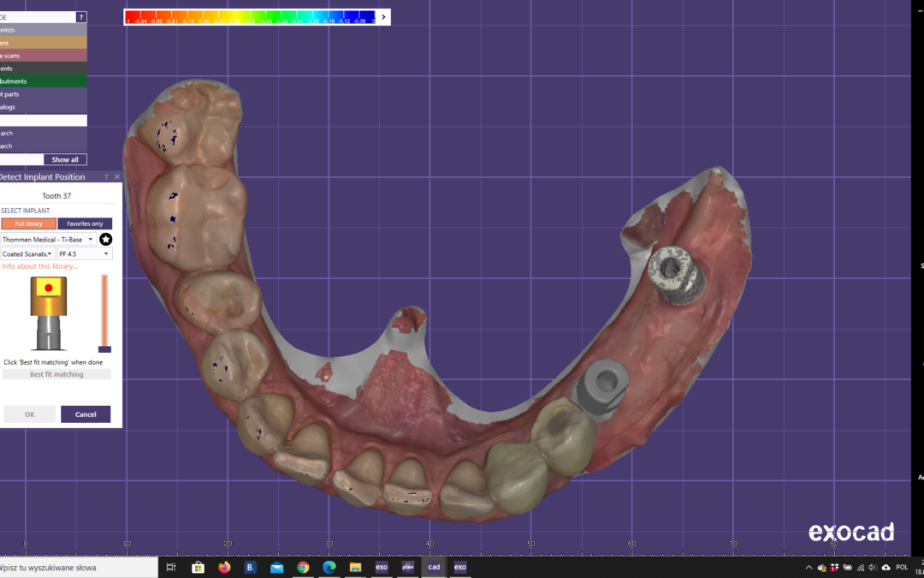
Task: Click the red dot on scanbody preview
Action: click(x=49, y=288)
